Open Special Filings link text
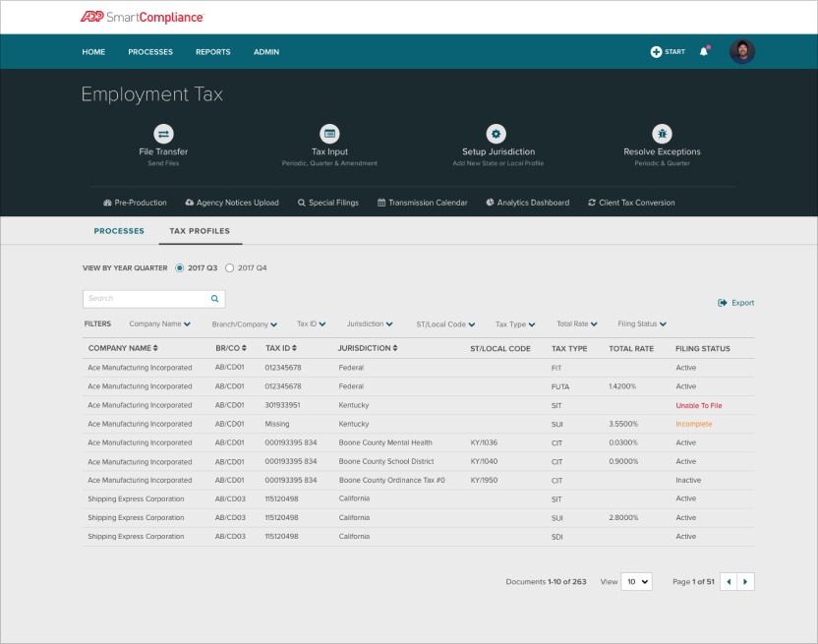This screenshot has height=644, width=818. (x=334, y=203)
